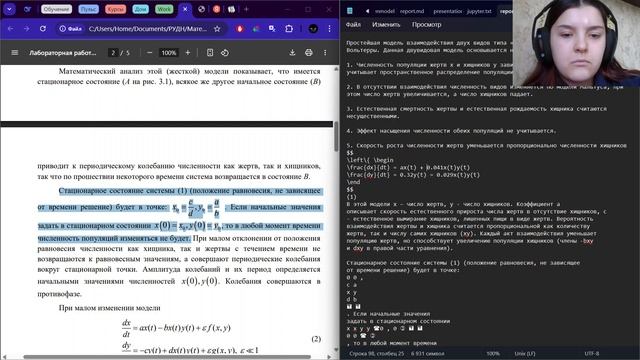The width and height of the screenshot is (640, 360).
Task: Toggle the PDF sidebar hamburger menu
Action: [x=15, y=53]
